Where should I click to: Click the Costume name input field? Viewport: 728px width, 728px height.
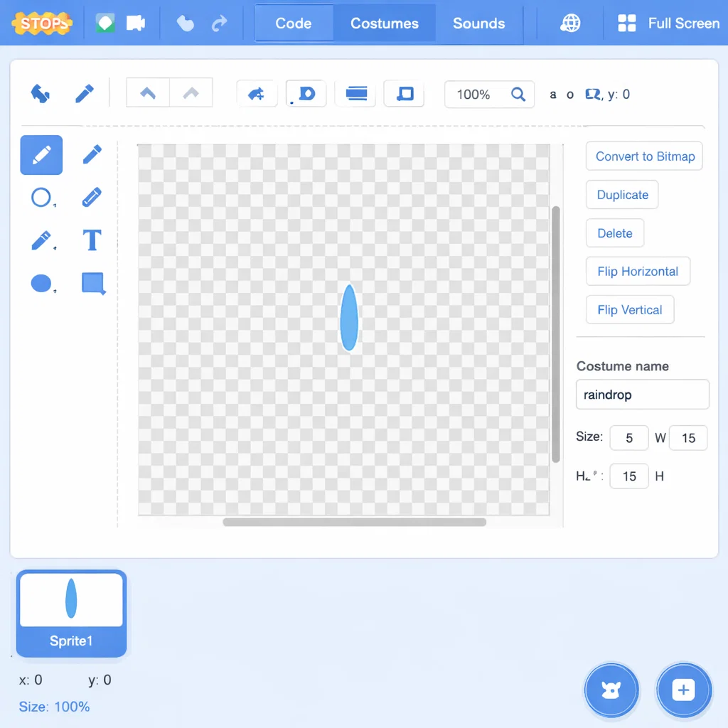(642, 395)
